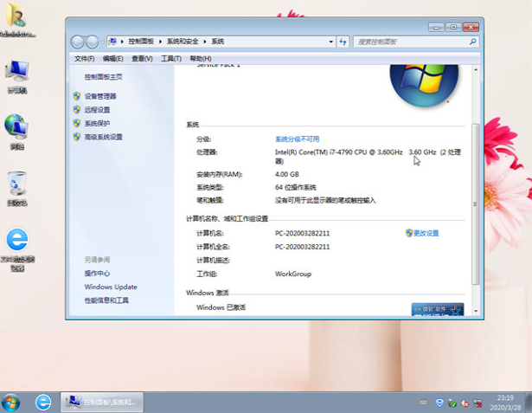Open the 编辑(E) menu
Viewport: 532px width, 413px height.
pos(113,59)
